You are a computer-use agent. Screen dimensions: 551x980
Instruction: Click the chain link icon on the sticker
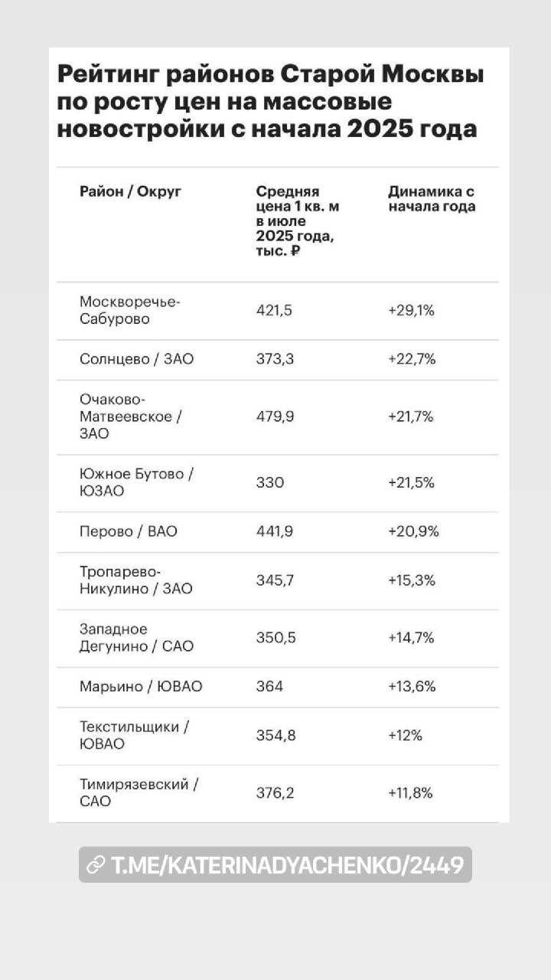click(96, 865)
